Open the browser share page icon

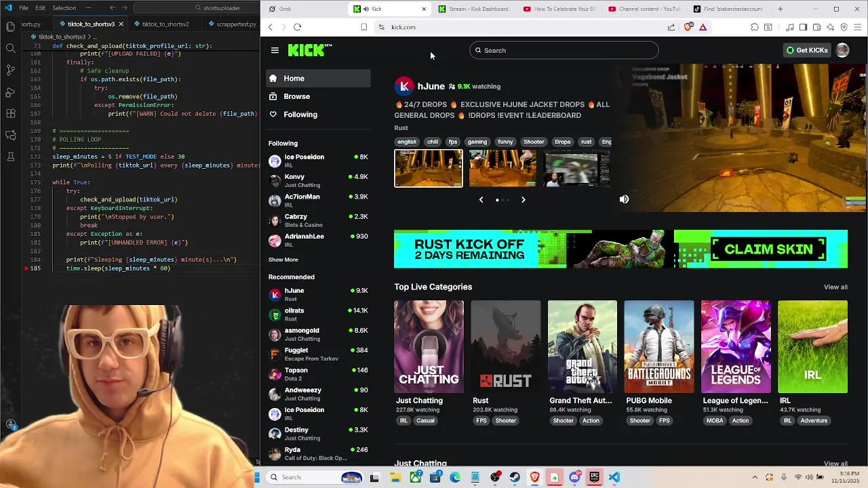tap(671, 27)
